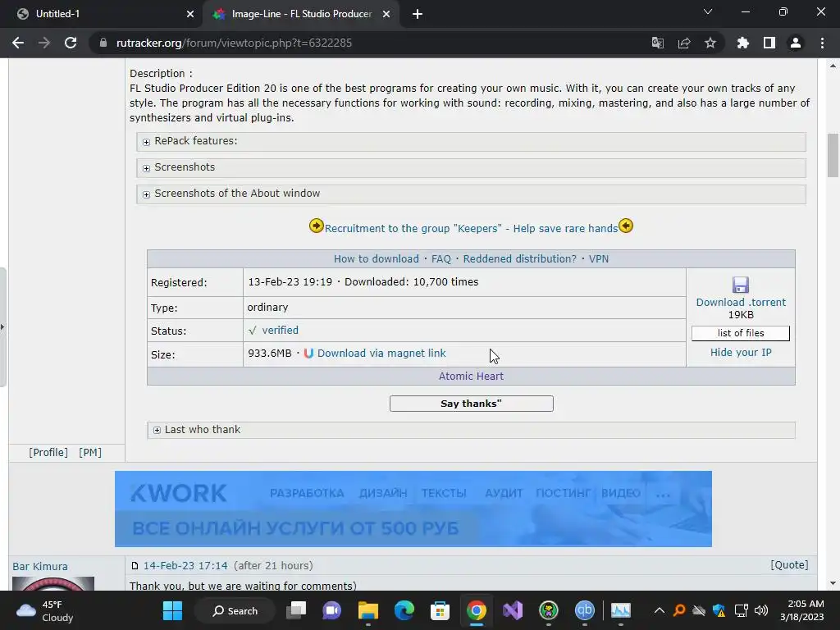840x630 pixels.
Task: Click the tab search chevron
Action: point(708,11)
